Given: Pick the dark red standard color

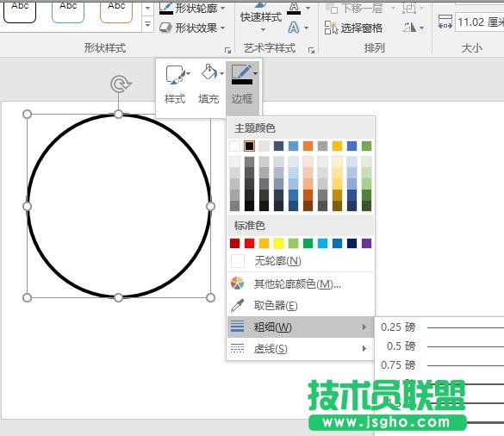Looking at the screenshot, I should (234, 243).
